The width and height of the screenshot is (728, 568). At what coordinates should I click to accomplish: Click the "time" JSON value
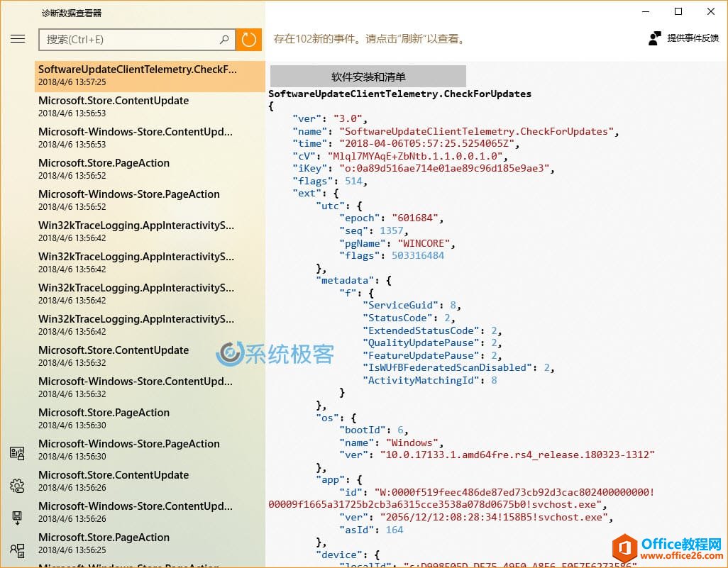click(426, 144)
